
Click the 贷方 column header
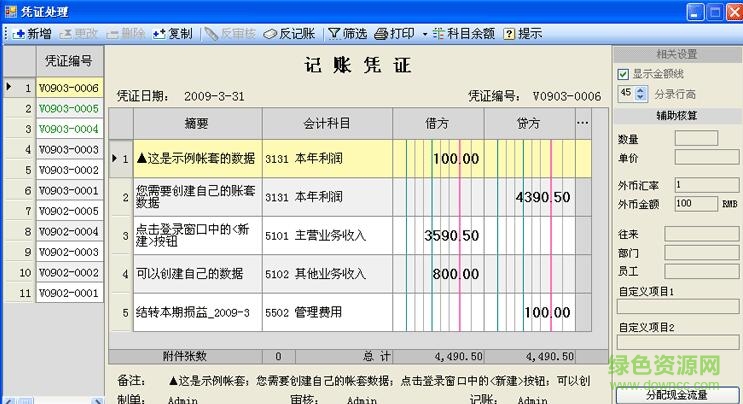coord(529,124)
